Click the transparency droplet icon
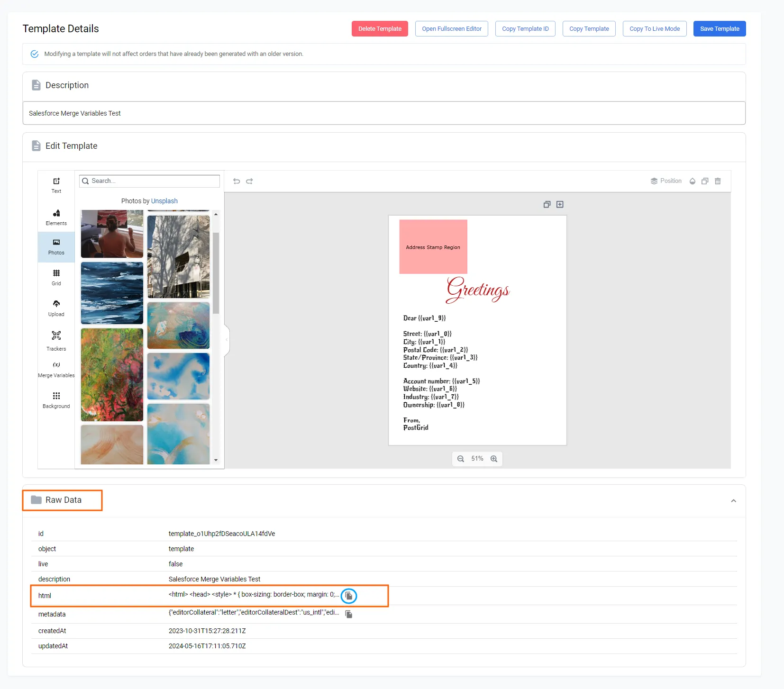784x689 pixels. tap(692, 181)
